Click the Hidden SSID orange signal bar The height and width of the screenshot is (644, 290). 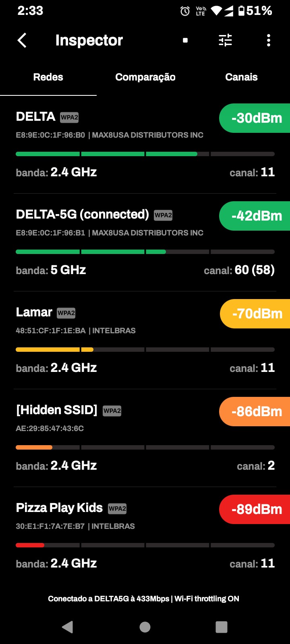point(34,447)
